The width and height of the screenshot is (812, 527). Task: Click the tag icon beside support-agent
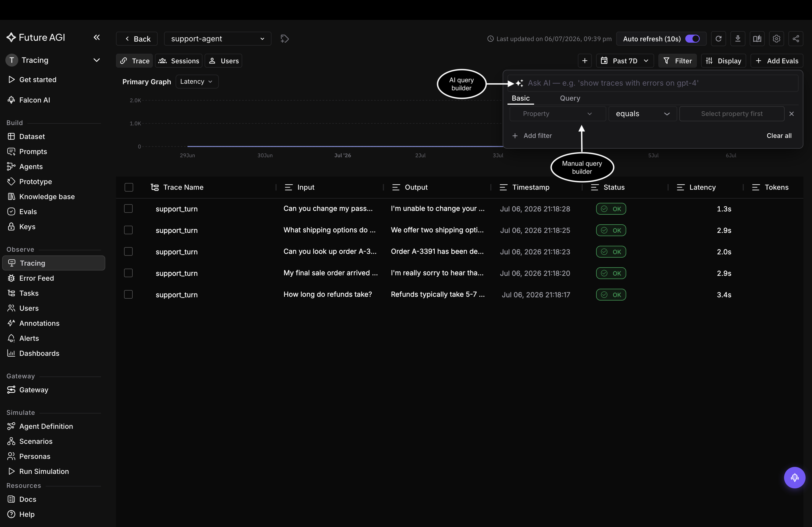(285, 39)
